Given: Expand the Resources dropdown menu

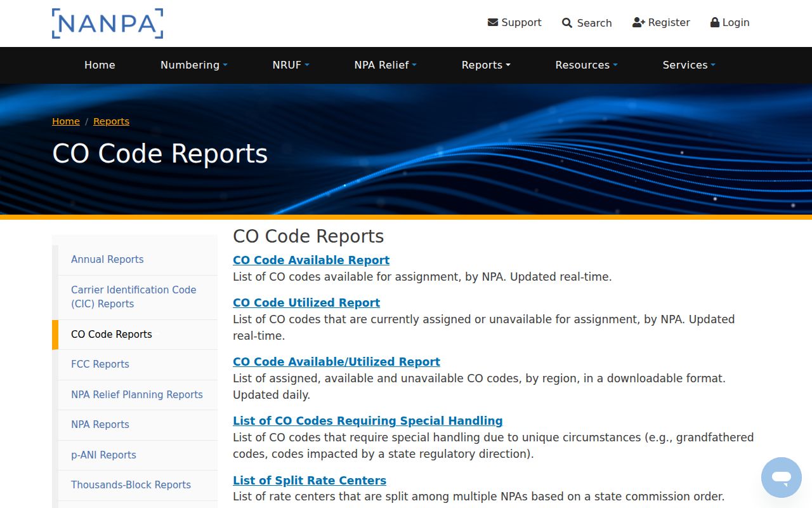Looking at the screenshot, I should coord(587,65).
